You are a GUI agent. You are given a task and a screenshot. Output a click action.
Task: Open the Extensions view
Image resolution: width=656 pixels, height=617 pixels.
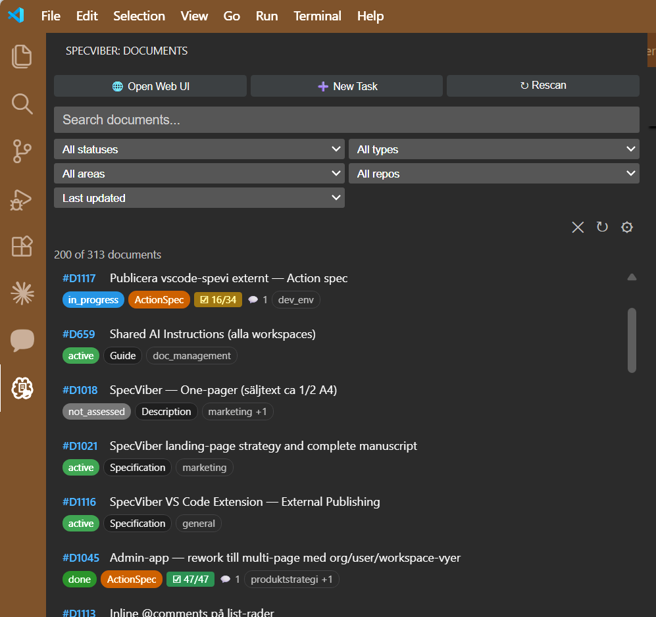point(22,246)
